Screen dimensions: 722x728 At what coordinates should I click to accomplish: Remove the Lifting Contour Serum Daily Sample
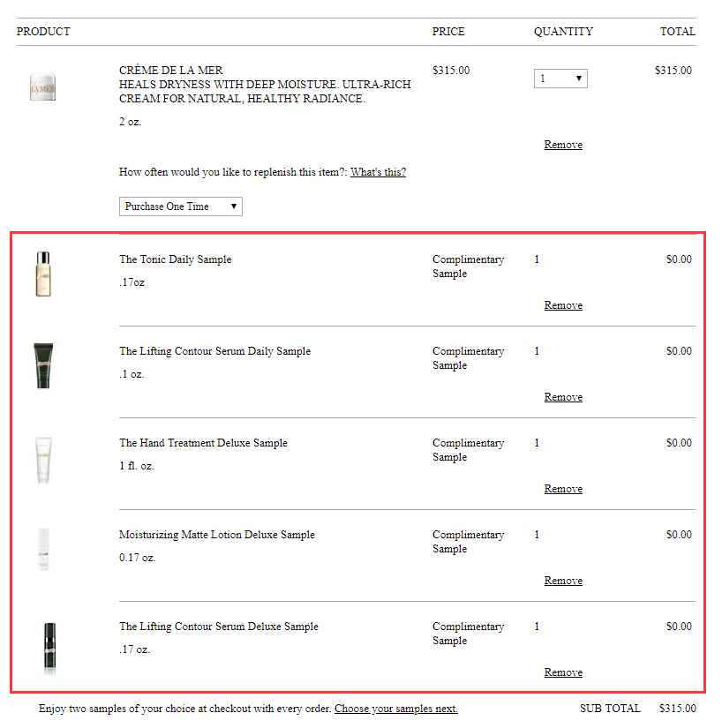click(x=563, y=397)
